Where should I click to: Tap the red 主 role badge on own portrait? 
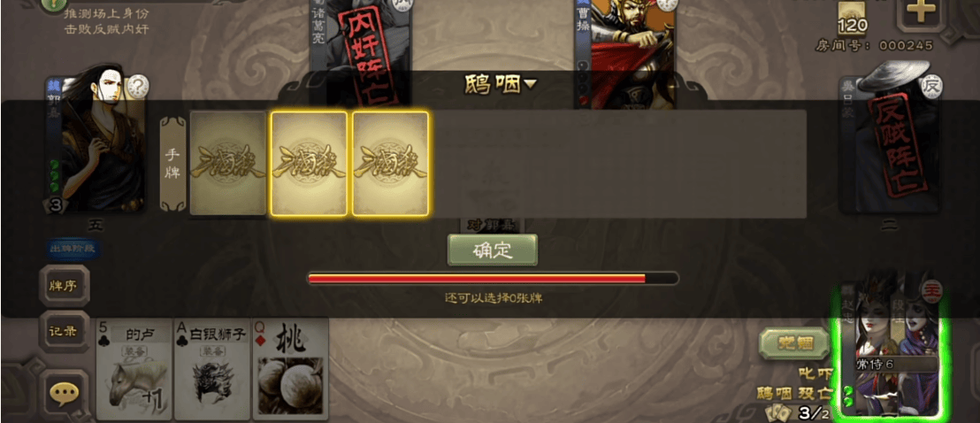(932, 288)
